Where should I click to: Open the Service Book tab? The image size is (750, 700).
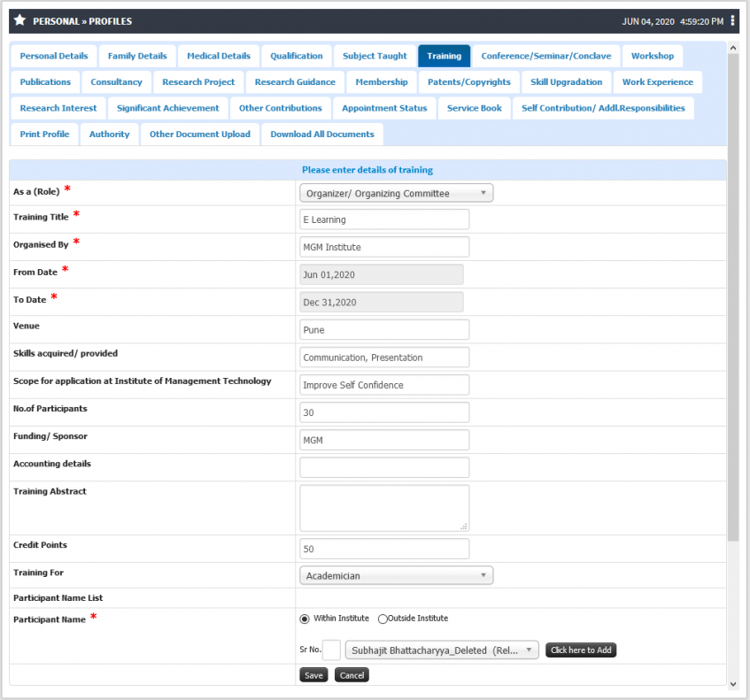pos(475,108)
